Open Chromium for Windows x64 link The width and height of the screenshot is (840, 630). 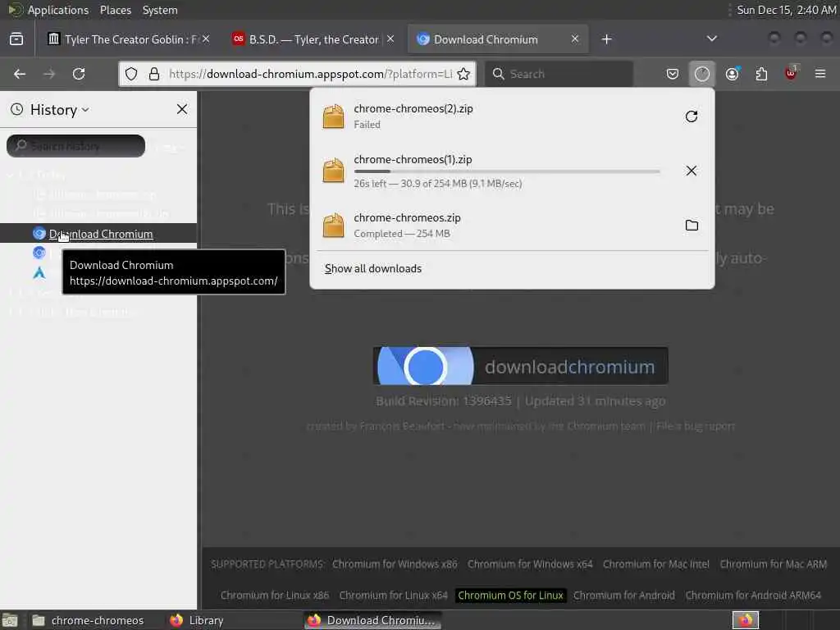click(530, 564)
